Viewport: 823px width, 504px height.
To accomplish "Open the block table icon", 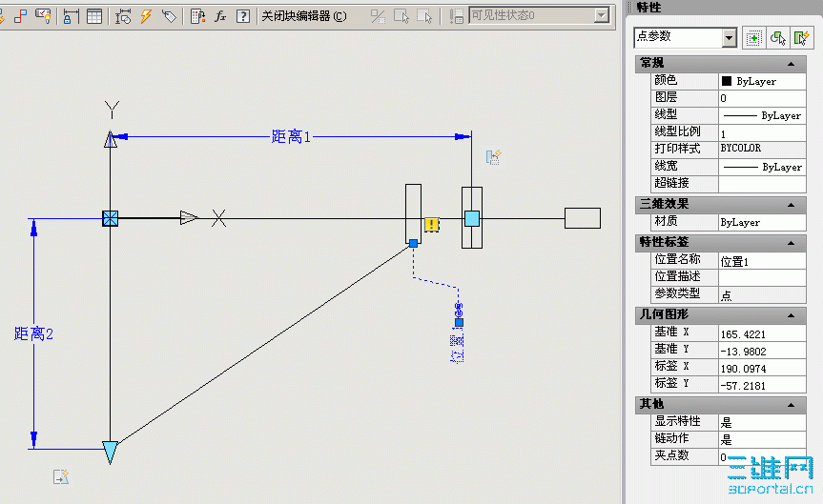I will coord(94,16).
